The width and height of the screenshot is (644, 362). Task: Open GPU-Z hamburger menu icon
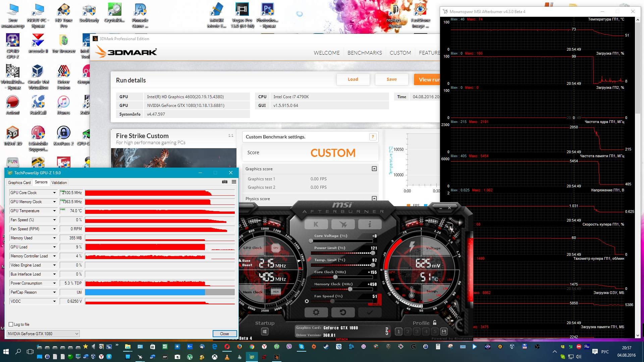pos(234,182)
